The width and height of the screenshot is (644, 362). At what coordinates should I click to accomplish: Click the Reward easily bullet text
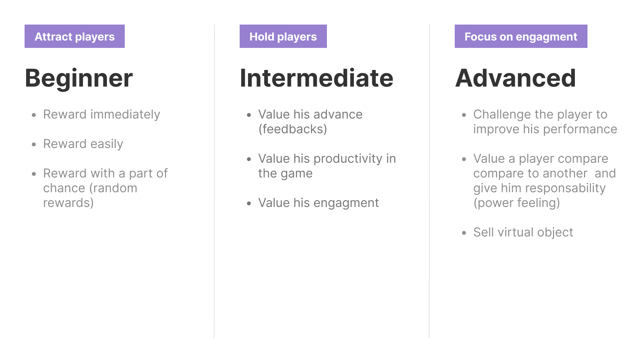coord(83,144)
